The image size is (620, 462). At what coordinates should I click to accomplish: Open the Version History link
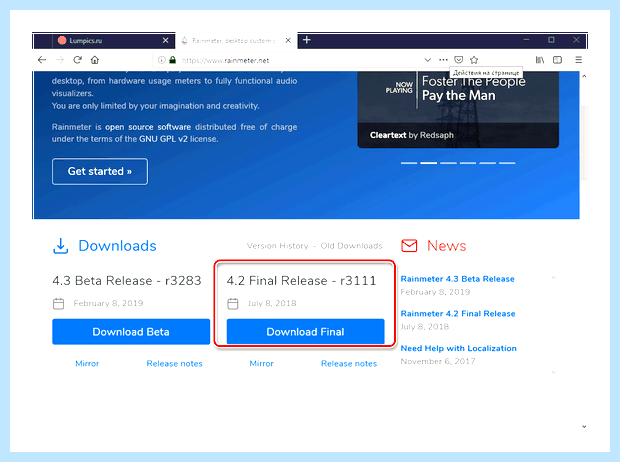tap(278, 246)
